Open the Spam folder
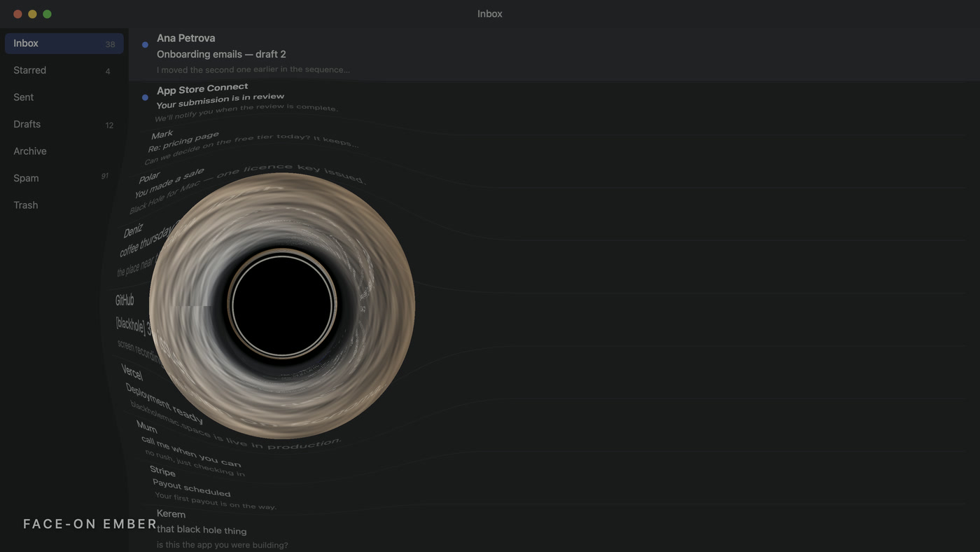The image size is (980, 552). point(64,178)
